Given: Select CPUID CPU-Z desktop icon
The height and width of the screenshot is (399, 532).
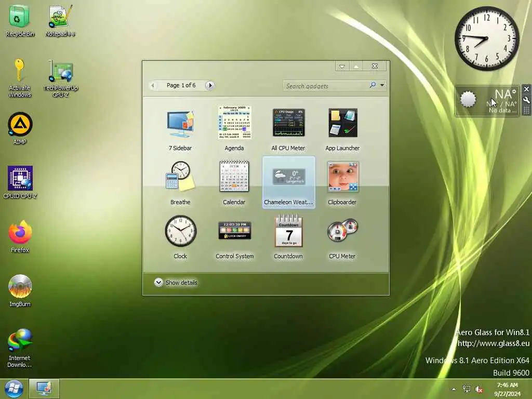Looking at the screenshot, I should [20, 182].
